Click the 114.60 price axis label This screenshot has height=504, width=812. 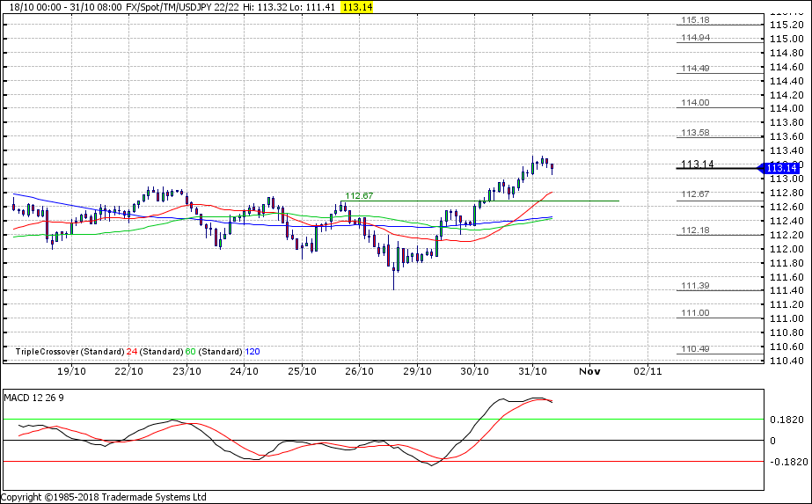coord(786,67)
